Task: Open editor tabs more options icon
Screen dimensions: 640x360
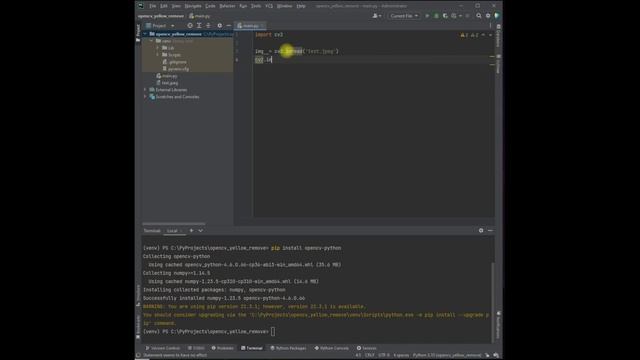Action: 490,26
